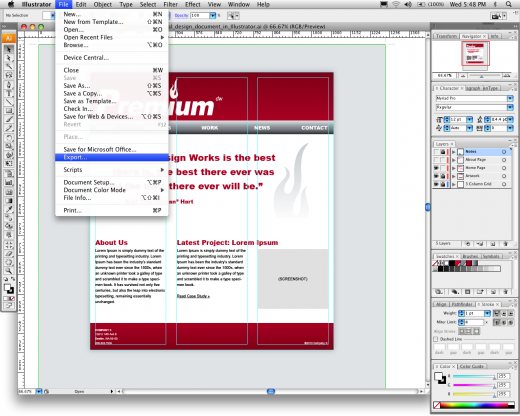Hide the 3 Column Grid layer
This screenshot has height=416, width=520.
[x=436, y=184]
